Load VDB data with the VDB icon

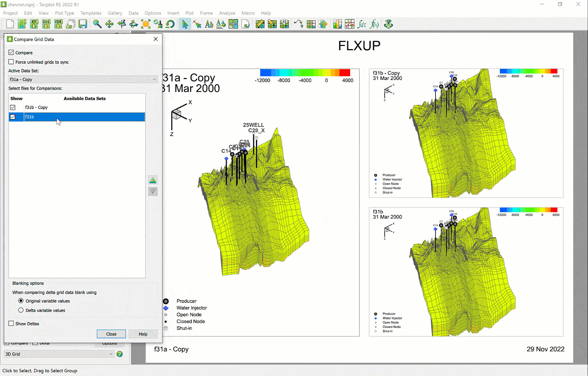pos(59,24)
